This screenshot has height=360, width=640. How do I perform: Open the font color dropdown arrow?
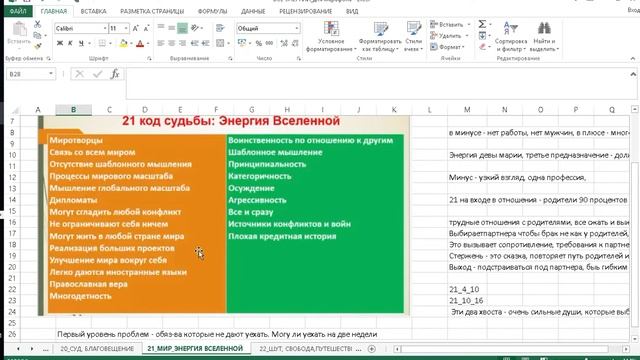click(148, 43)
